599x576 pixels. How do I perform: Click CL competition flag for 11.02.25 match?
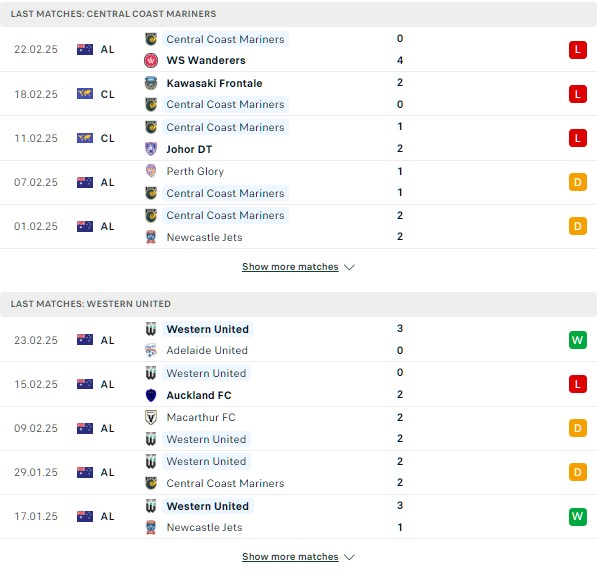pyautogui.click(x=85, y=138)
